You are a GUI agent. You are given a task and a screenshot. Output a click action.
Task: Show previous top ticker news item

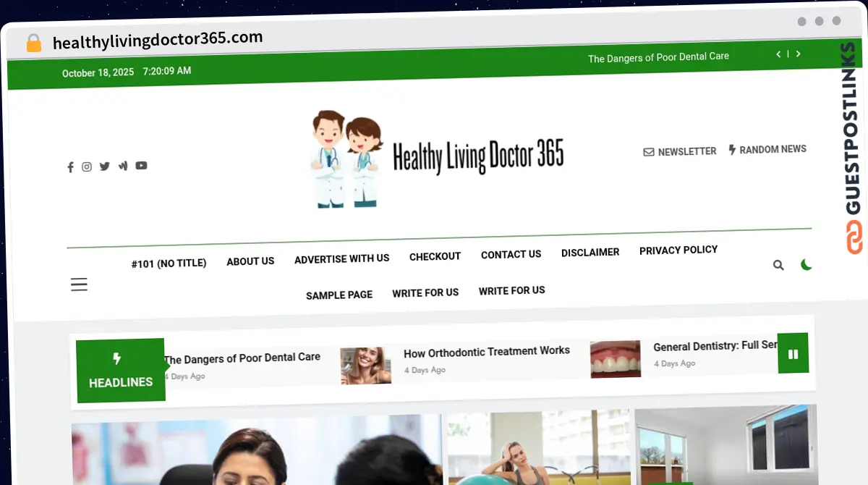[778, 54]
